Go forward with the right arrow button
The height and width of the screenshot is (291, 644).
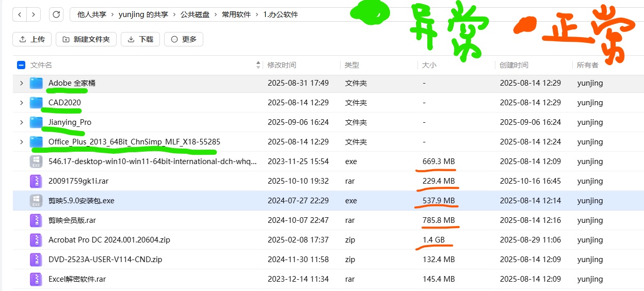click(34, 14)
